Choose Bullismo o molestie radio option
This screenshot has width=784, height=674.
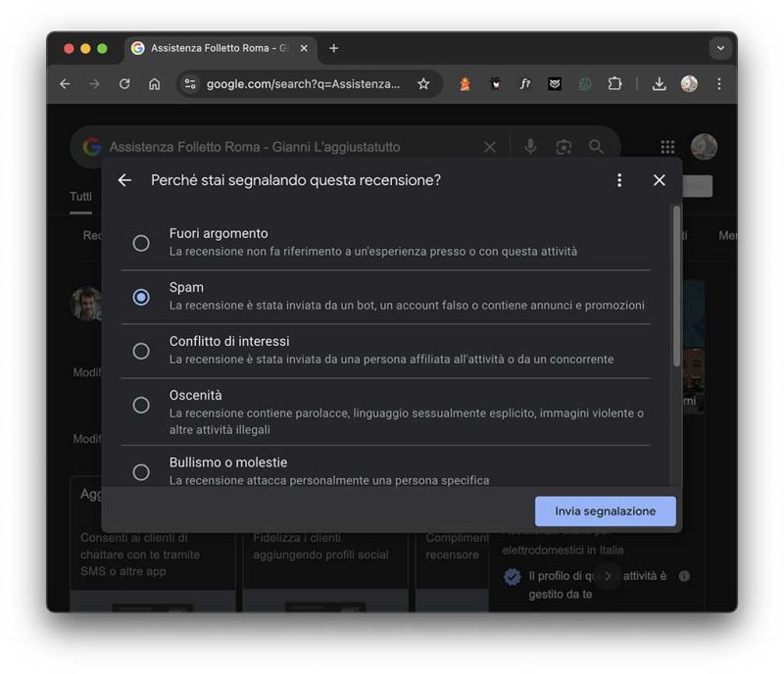coord(141,471)
